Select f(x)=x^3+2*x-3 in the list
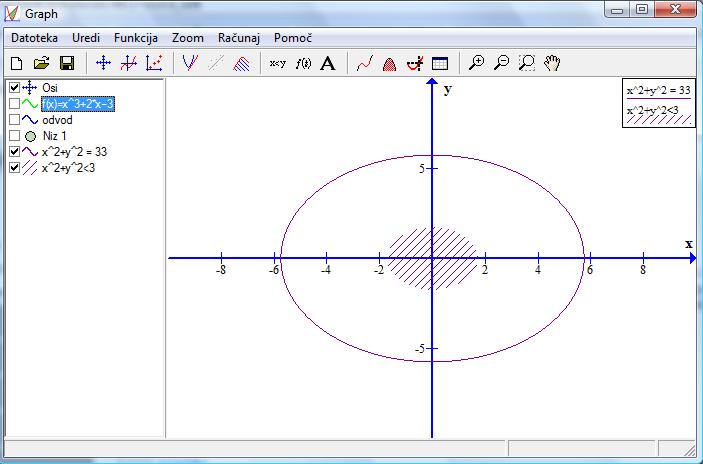Image resolution: width=703 pixels, height=464 pixels. click(x=78, y=104)
